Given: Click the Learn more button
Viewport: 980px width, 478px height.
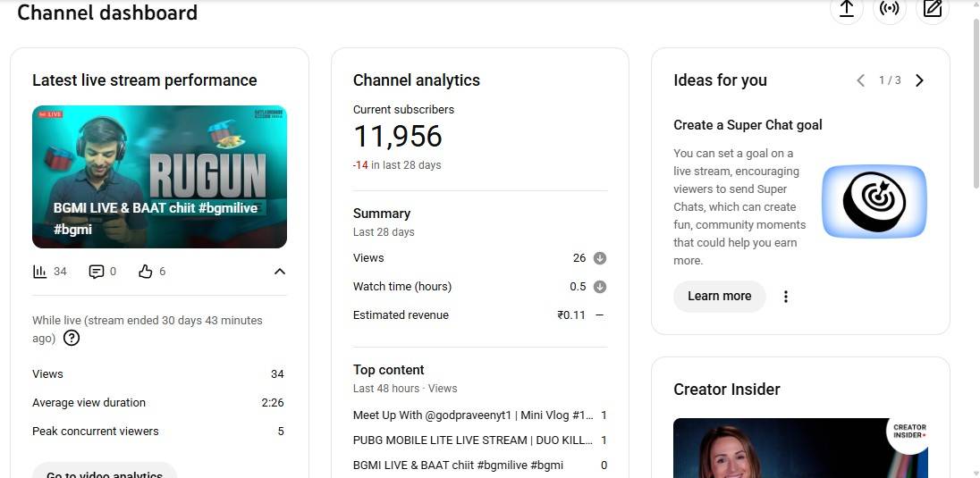Looking at the screenshot, I should [719, 297].
